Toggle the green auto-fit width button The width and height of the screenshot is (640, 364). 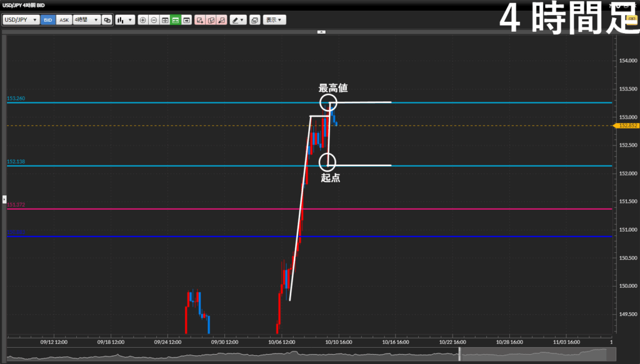click(176, 20)
